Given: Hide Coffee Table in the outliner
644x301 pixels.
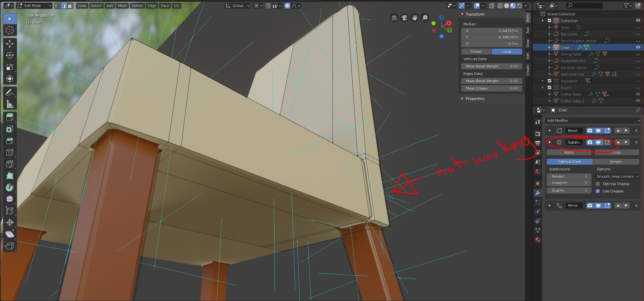Looking at the screenshot, I should coord(638,94).
